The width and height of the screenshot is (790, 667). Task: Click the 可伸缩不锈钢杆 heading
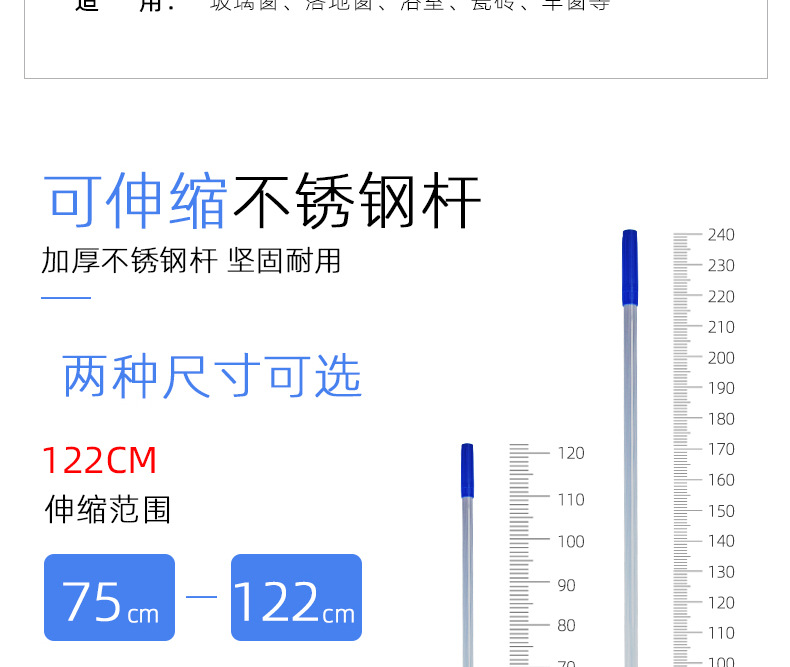coord(262,201)
